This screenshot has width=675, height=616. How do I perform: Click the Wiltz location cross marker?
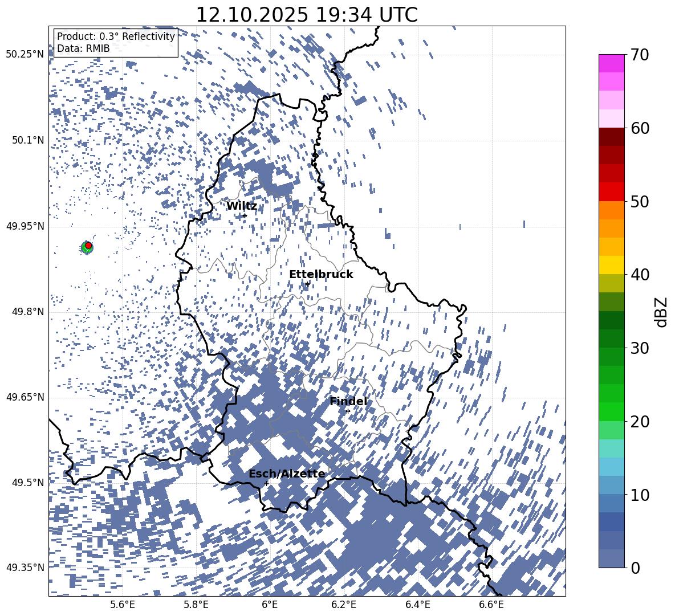tap(245, 215)
